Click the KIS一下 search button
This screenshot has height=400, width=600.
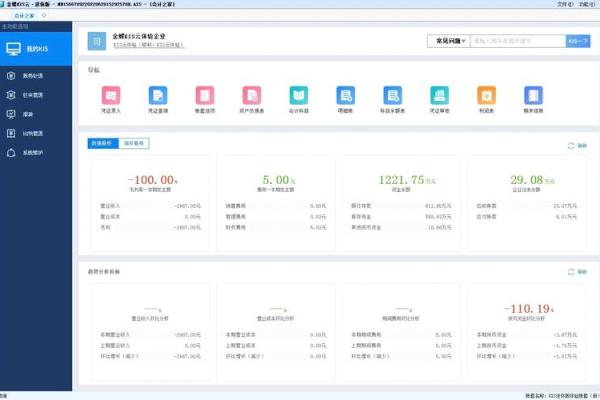[x=578, y=41]
